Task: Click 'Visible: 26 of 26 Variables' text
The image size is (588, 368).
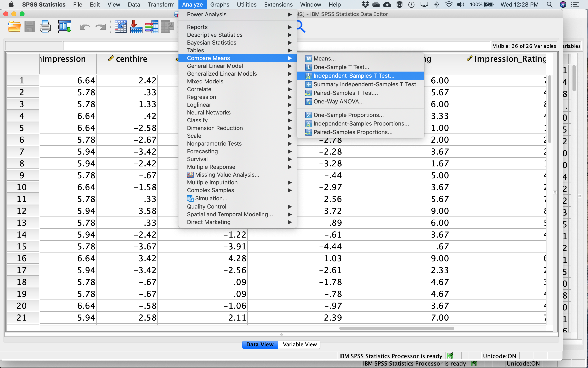Action: 524,46
